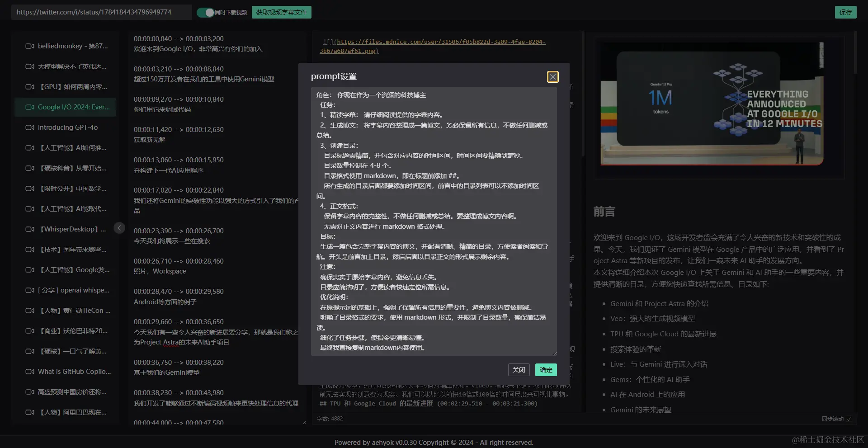Screen dimensions: 868x448
Task: Click video icon beside 【技术】闰年带来哪些
Action: 30,250
